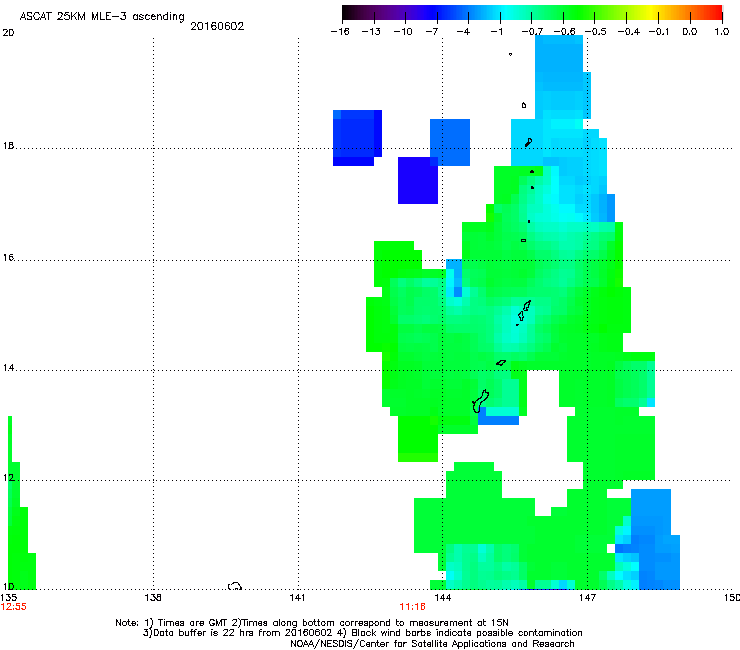This screenshot has height=650, width=740.
Task: Click the longitude label 135
Action: click(x=8, y=598)
